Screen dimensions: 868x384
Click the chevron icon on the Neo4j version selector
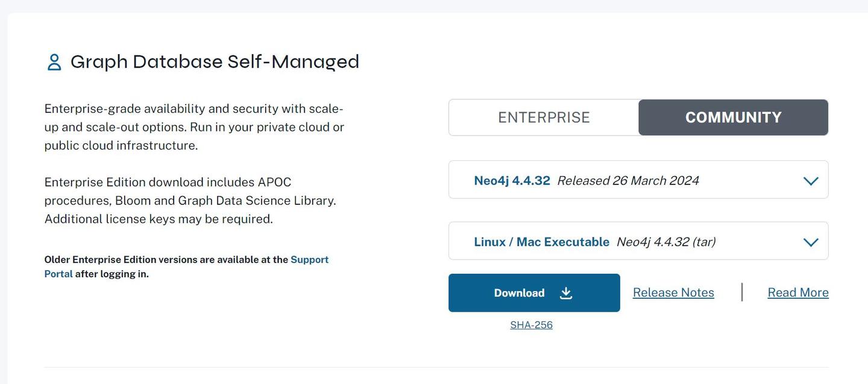(811, 180)
